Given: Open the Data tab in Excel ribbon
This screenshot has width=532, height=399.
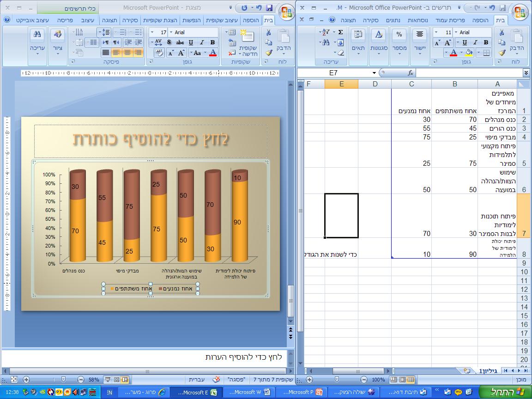Looking at the screenshot, I should pyautogui.click(x=393, y=20).
